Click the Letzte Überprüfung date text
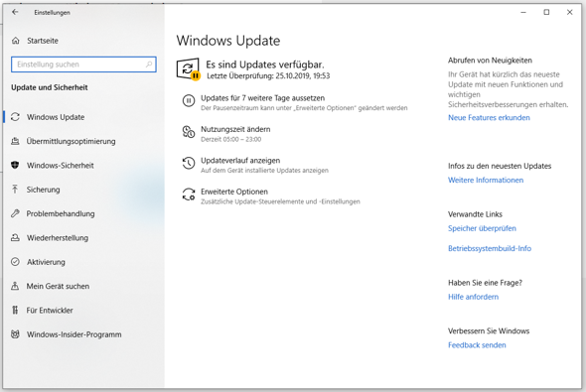Viewport: 586px width, 392px height. pos(268,75)
